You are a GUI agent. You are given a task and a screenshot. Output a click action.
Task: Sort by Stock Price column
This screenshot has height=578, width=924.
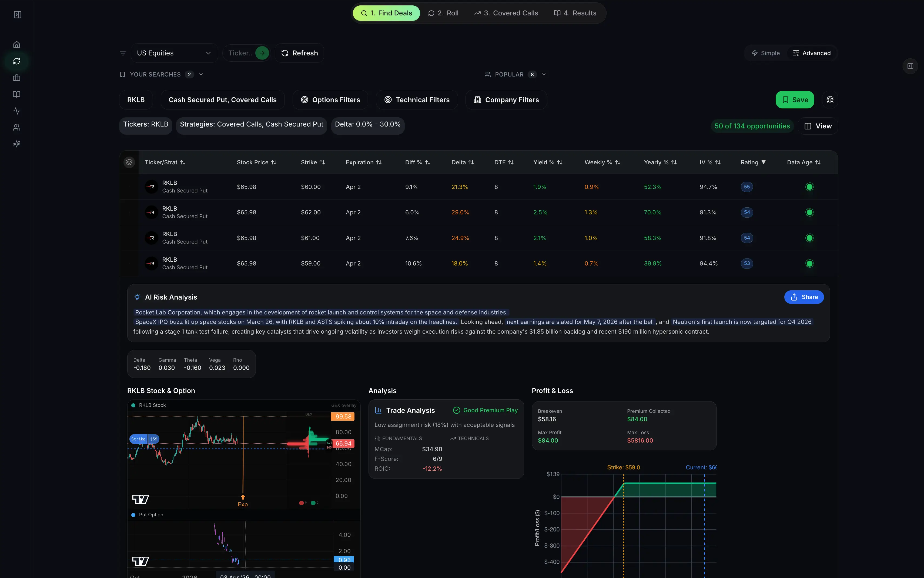pos(257,162)
